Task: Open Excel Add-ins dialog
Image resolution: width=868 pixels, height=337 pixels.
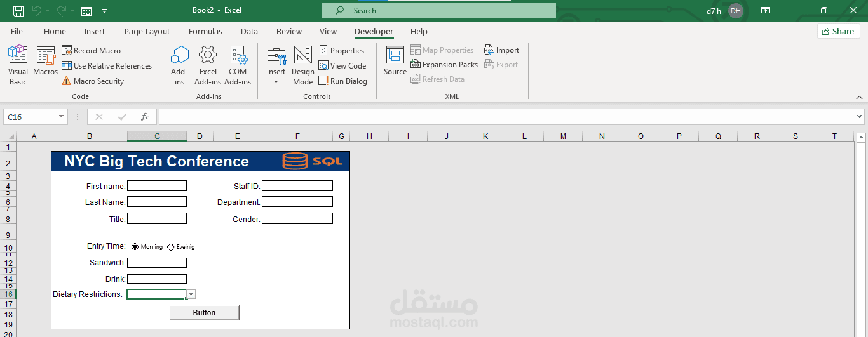Action: (208, 65)
